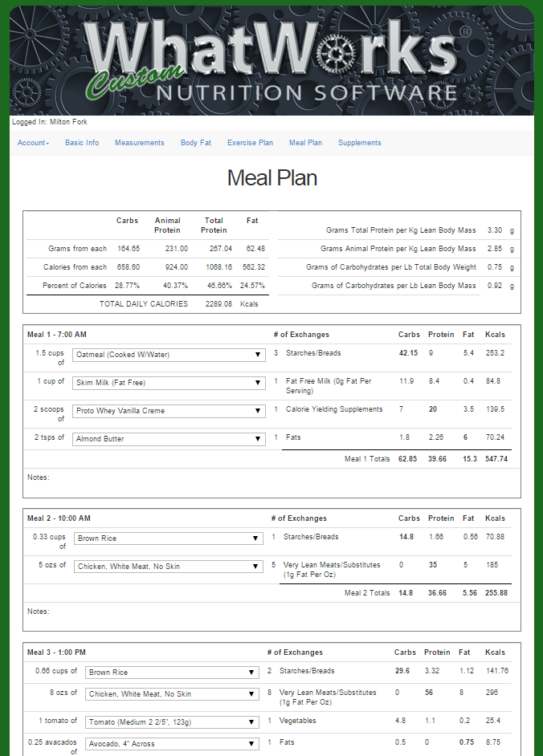Click Grams from each carbs value 164.65
543x756 pixels.
129,249
